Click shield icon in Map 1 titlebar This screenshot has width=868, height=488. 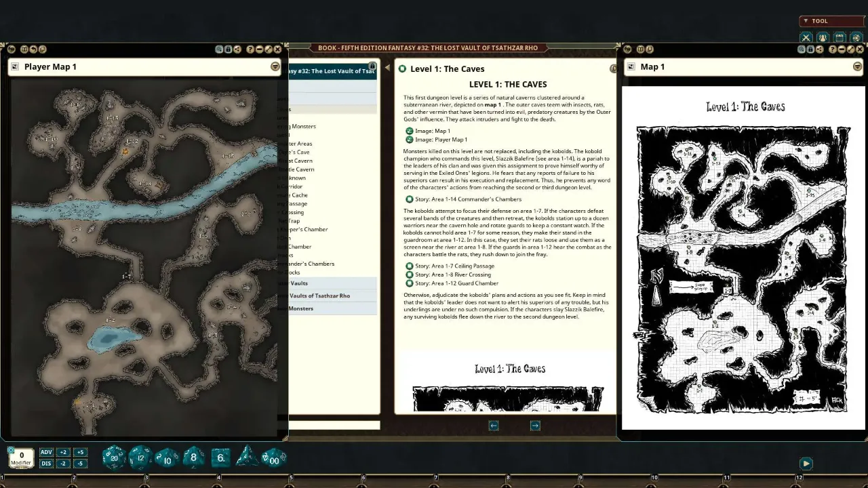tap(627, 49)
